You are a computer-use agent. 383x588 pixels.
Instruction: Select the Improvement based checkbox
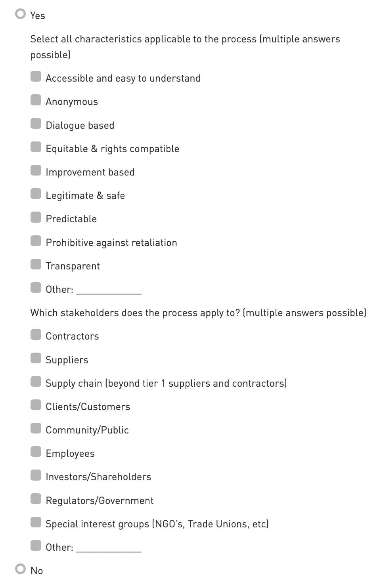click(x=36, y=170)
